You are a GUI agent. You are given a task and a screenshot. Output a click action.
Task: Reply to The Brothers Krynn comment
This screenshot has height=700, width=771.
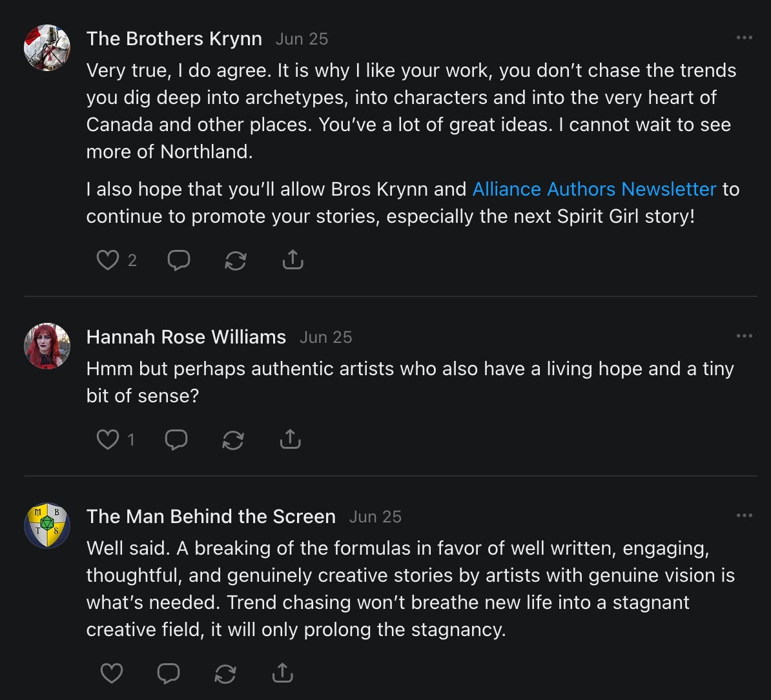178,260
